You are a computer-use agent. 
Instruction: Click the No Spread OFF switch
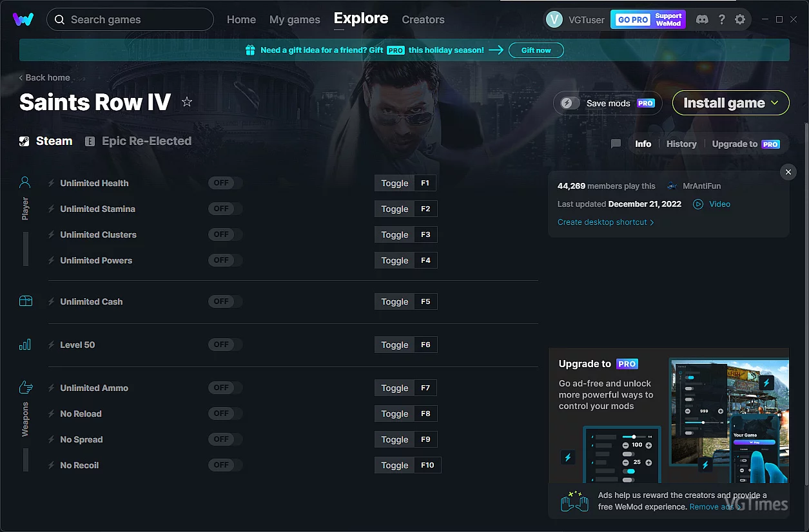coord(225,439)
